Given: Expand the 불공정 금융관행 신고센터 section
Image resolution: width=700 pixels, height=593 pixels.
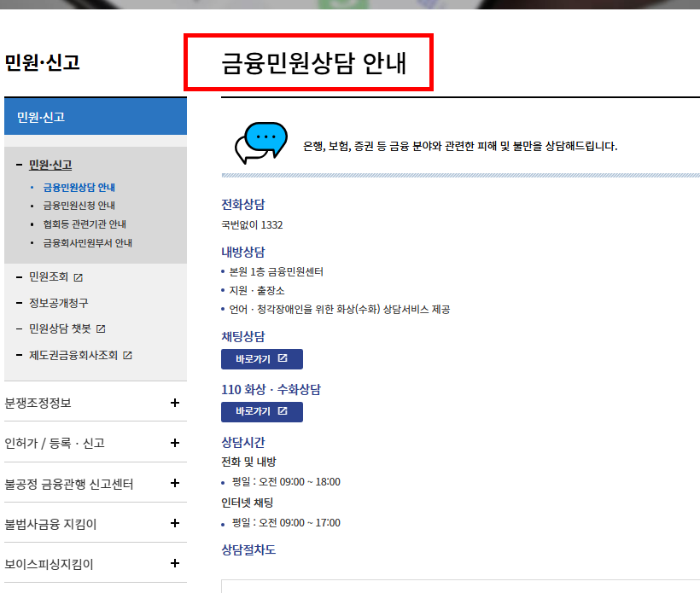Looking at the screenshot, I should (x=175, y=483).
